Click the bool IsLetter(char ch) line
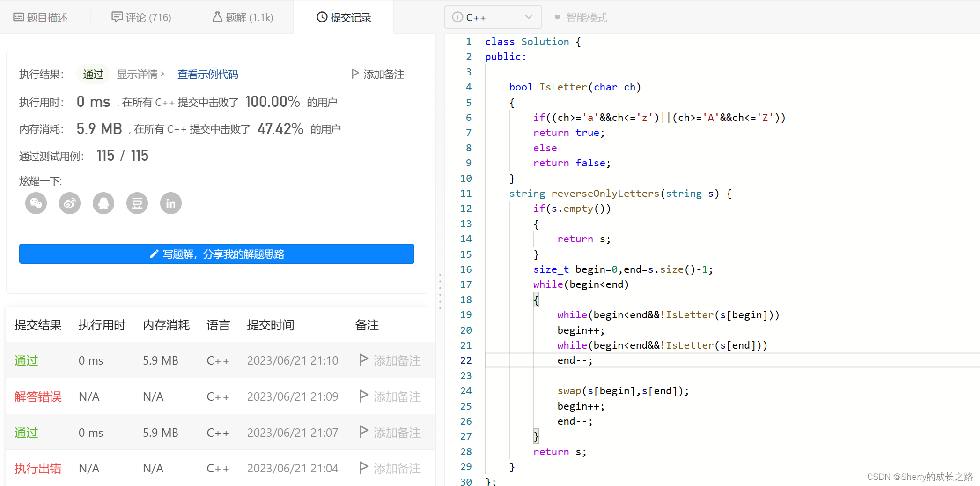Screen dimensions: 980x486 pos(575,87)
